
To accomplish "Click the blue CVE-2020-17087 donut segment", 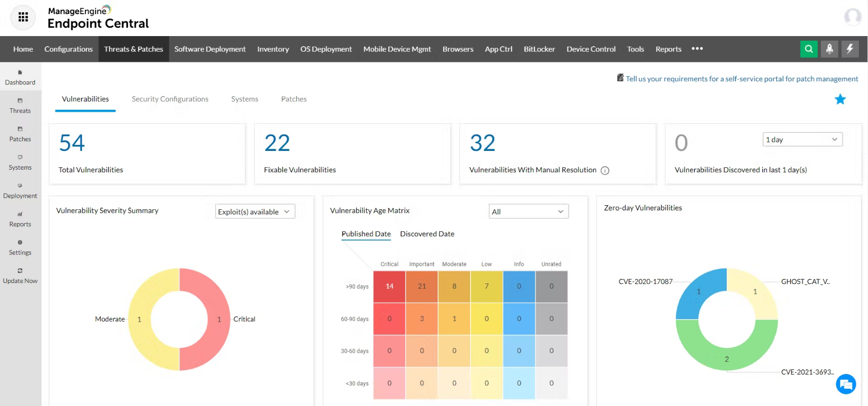I will tap(699, 292).
